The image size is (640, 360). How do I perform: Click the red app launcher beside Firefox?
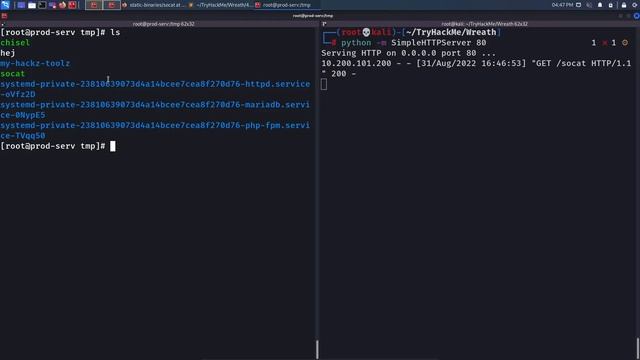pos(72,5)
